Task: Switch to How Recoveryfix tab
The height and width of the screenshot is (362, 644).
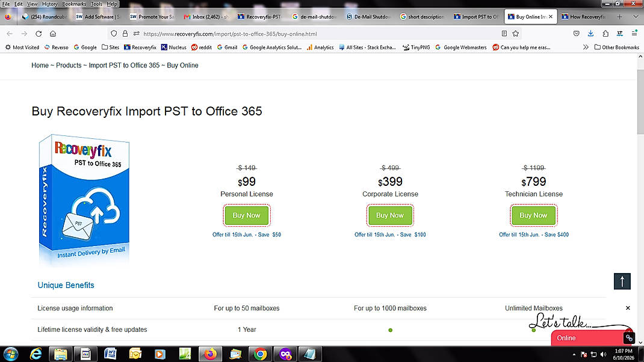Action: pyautogui.click(x=584, y=17)
